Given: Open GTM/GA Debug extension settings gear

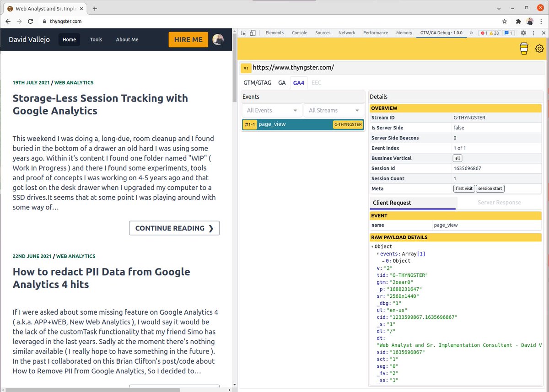Looking at the screenshot, I should click(539, 48).
